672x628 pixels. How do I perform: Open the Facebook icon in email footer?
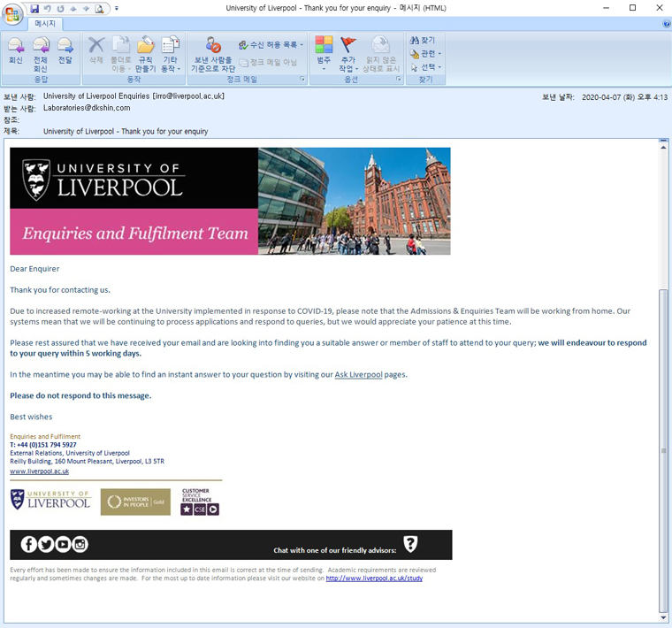28,544
